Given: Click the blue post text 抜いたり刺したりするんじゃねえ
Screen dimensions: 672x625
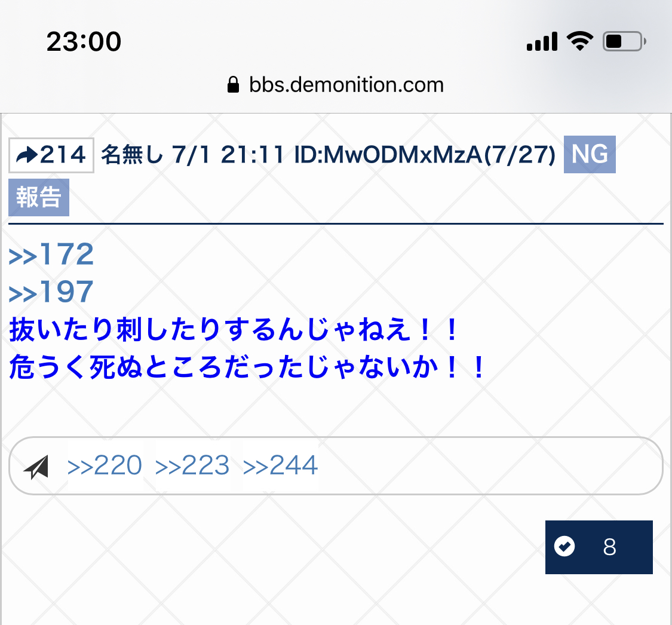Looking at the screenshot, I should pos(208,330).
